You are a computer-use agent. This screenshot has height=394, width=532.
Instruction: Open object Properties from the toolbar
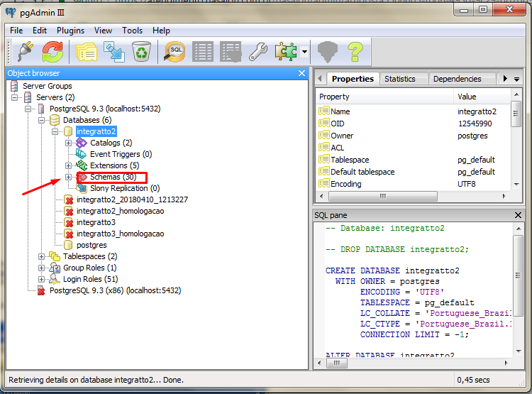87,51
